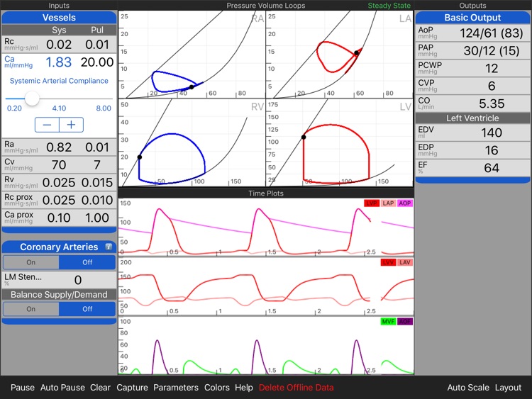
Task: Pause the simulation
Action: [23, 388]
